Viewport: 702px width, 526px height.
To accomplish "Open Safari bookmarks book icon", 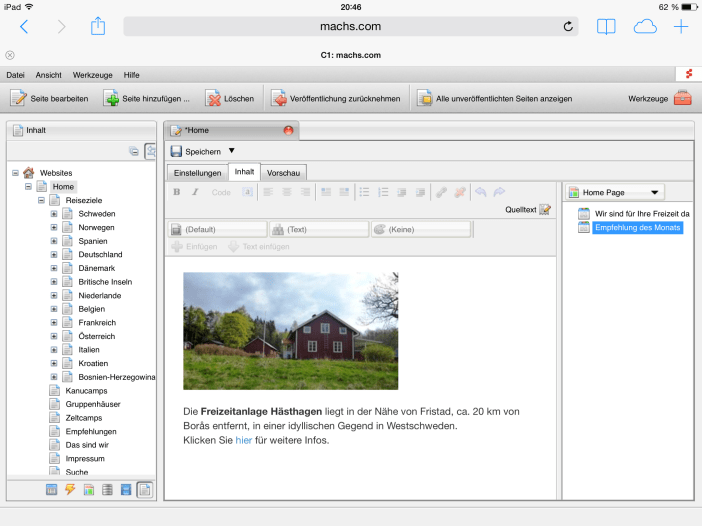I will click(x=606, y=27).
